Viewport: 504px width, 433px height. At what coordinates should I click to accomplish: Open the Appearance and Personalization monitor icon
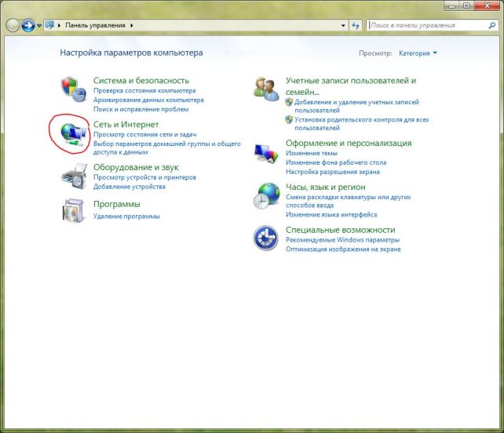[x=266, y=154]
